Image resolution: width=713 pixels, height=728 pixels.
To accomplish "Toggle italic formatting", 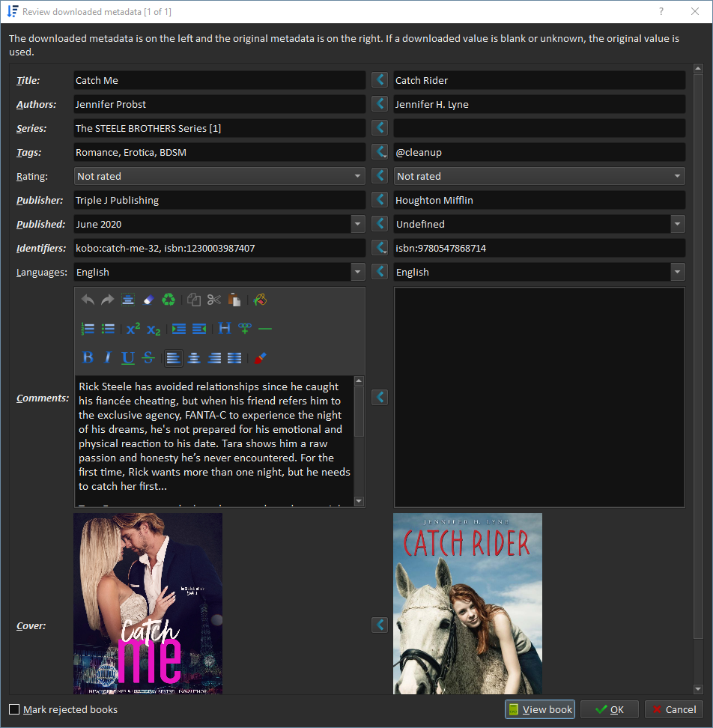I will point(108,357).
